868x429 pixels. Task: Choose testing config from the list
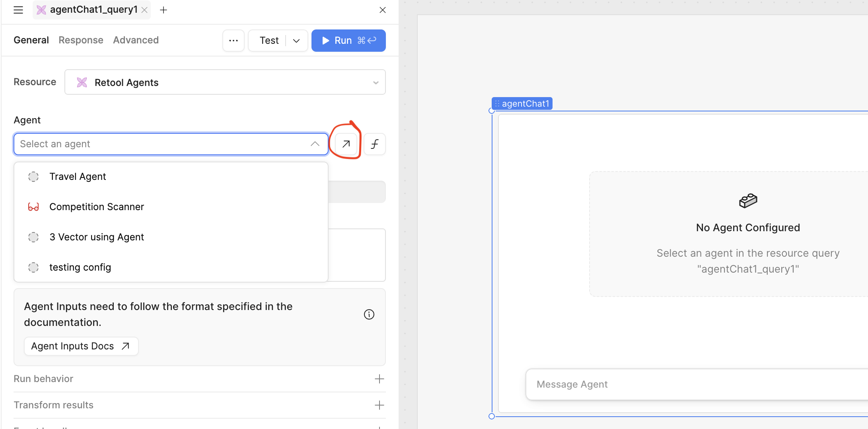tap(171, 267)
